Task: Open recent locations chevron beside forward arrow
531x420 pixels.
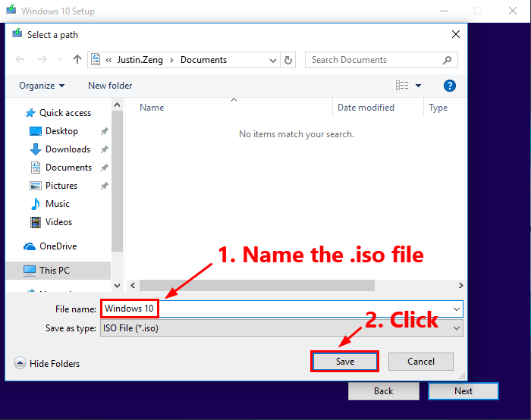Action: coord(60,60)
